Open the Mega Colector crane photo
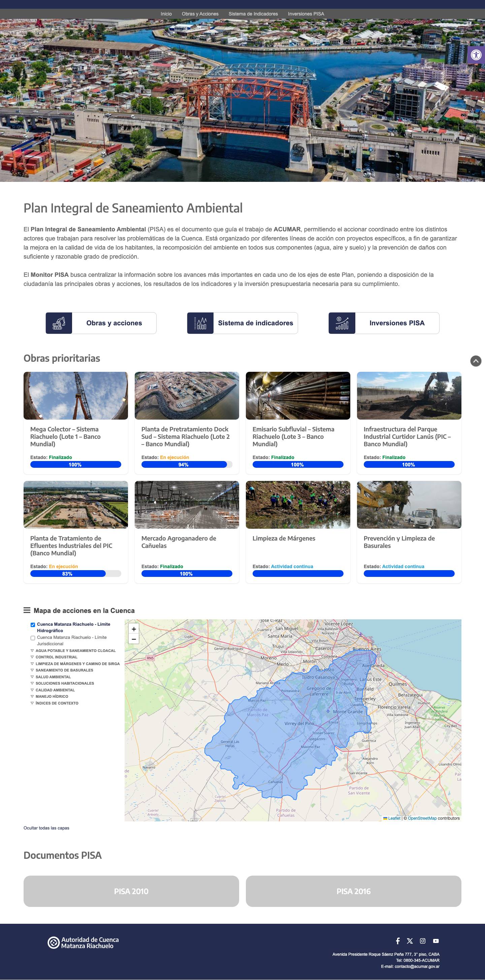The image size is (485, 980). (76, 396)
